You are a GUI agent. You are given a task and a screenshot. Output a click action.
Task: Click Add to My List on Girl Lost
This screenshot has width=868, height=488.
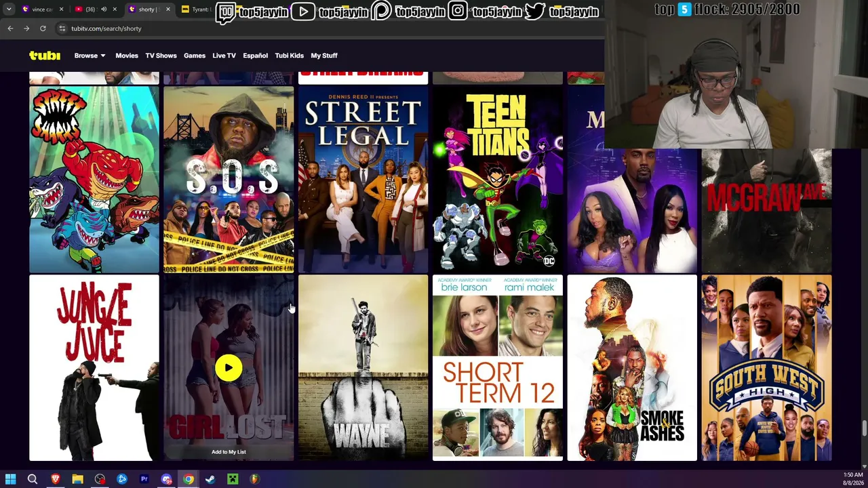(229, 452)
